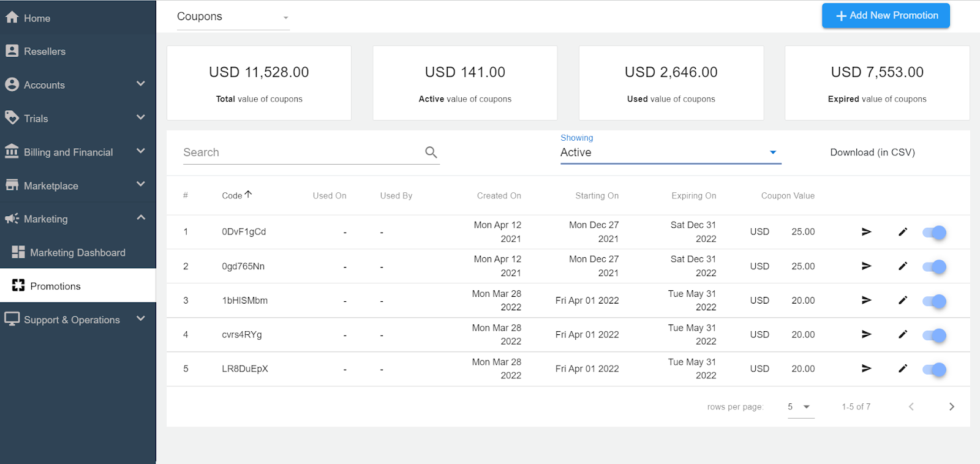Click the edit pencil for coupon 0gd765Nn

pos(902,266)
